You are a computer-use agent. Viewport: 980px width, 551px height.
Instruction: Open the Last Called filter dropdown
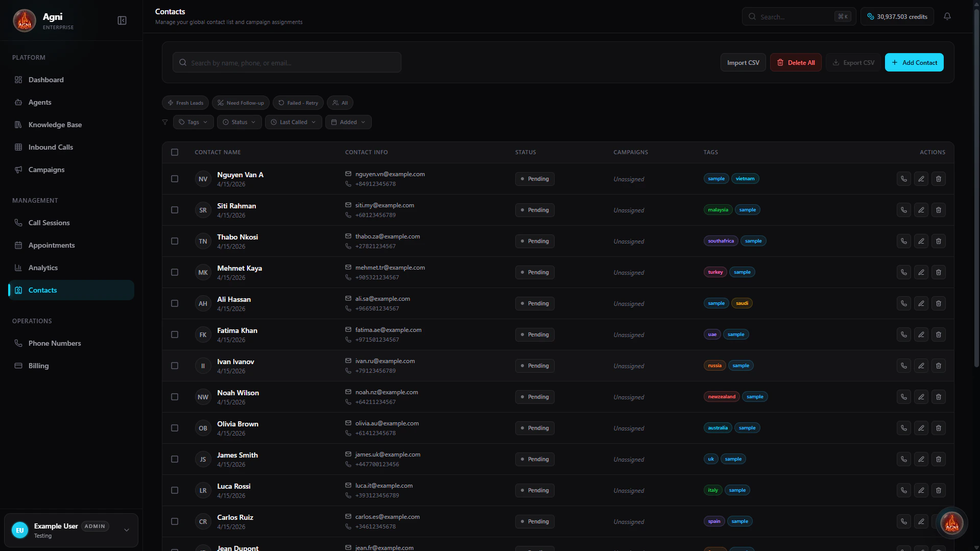(293, 122)
